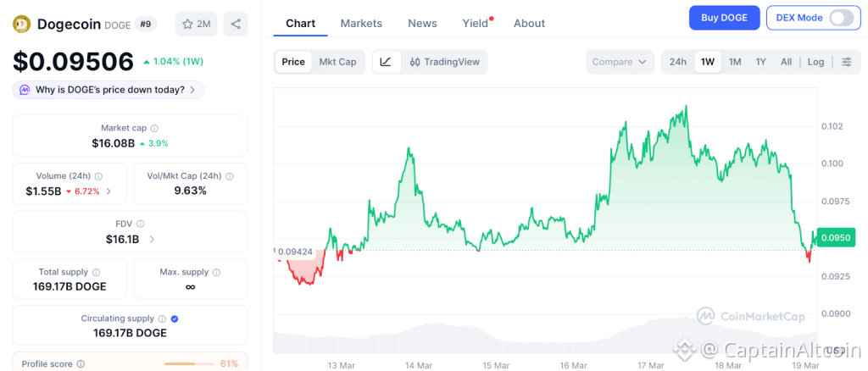868x371 pixels.
Task: Click the circulating supply verified badge
Action: coord(175,318)
